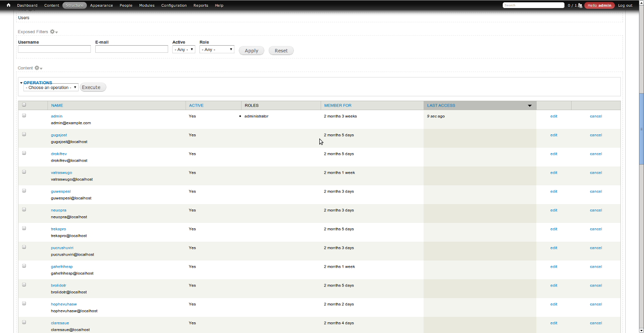Select the checkbox for user admin

click(24, 115)
